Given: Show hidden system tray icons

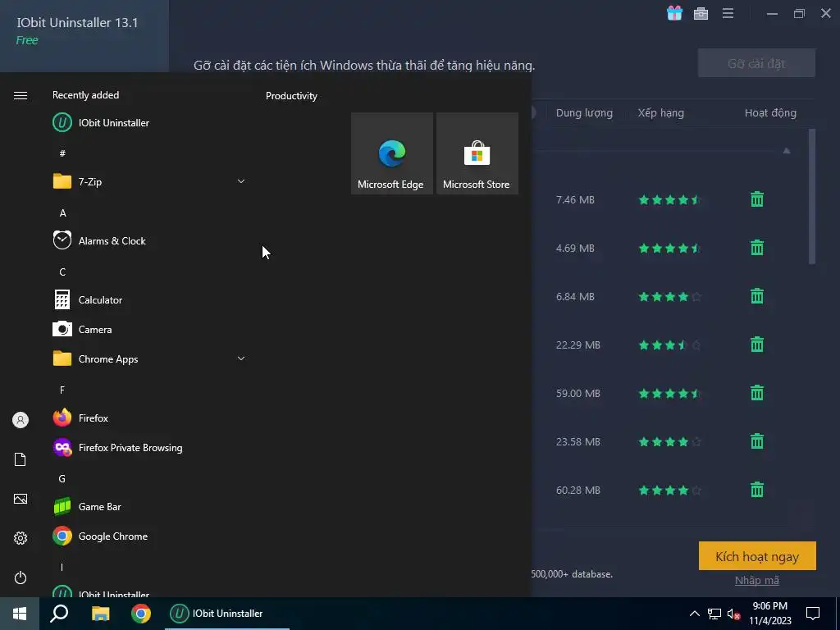Looking at the screenshot, I should [694, 614].
